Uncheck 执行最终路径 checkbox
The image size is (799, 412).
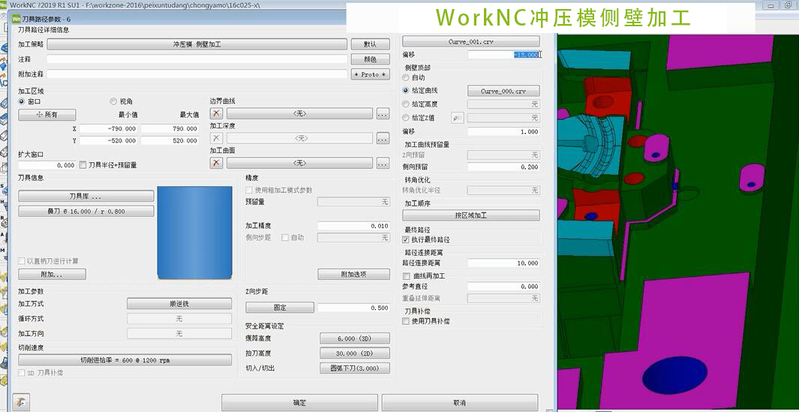406,239
